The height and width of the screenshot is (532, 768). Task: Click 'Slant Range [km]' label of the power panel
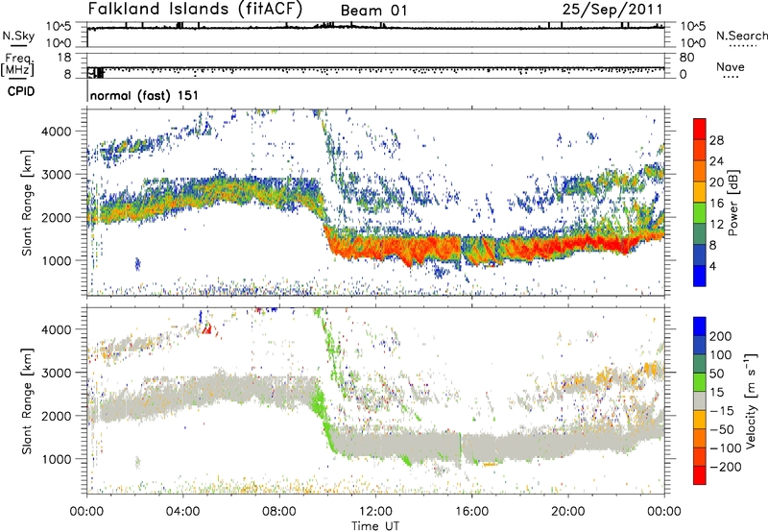(x=27, y=203)
